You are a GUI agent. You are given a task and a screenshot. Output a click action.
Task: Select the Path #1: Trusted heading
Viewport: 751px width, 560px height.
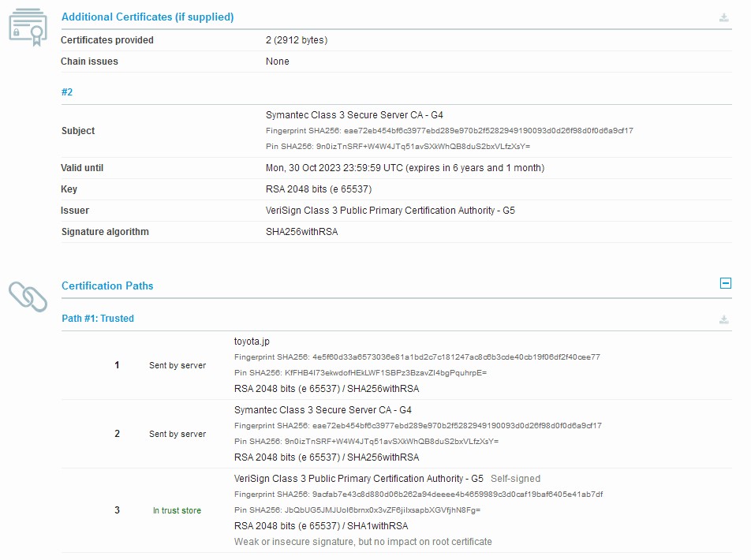tap(98, 319)
